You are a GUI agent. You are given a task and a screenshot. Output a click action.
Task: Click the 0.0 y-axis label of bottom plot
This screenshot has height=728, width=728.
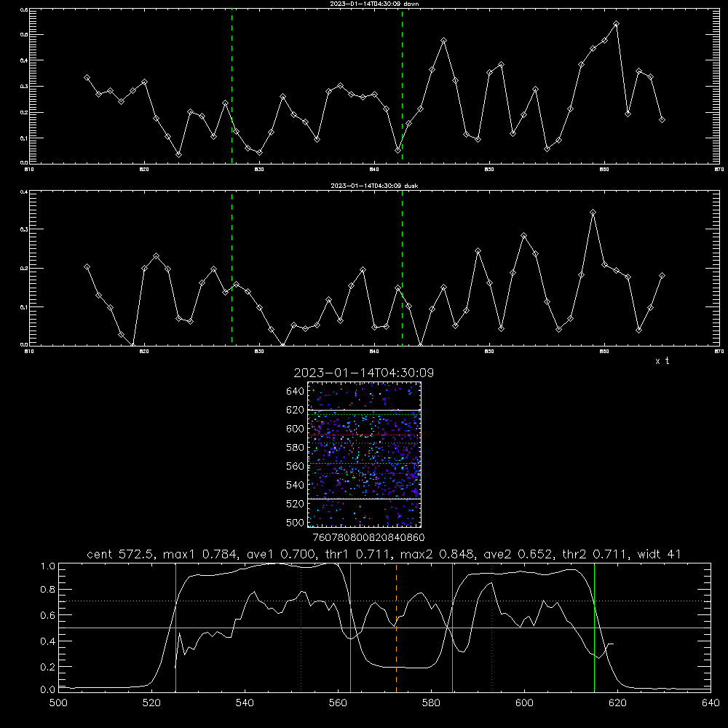pyautogui.click(x=48, y=690)
